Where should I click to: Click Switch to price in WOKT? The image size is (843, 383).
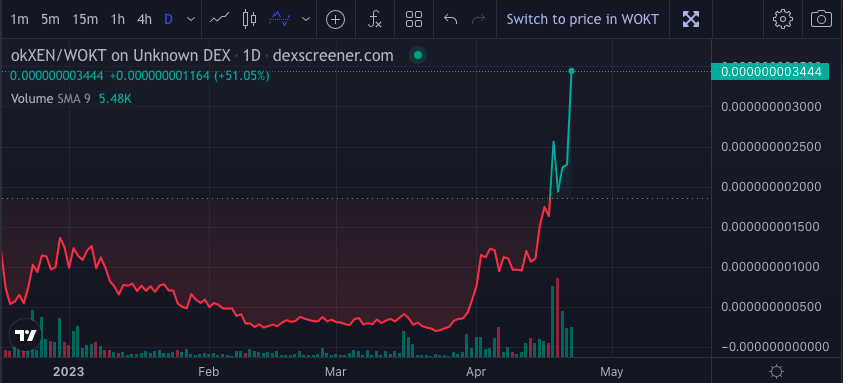tap(582, 20)
